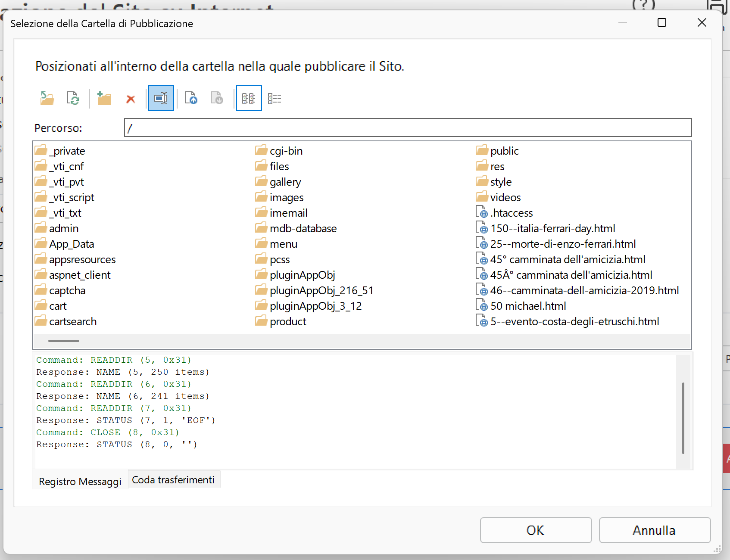Image resolution: width=730 pixels, height=560 pixels.
Task: Select the pluginAppObj_3_12 folder
Action: pos(308,306)
